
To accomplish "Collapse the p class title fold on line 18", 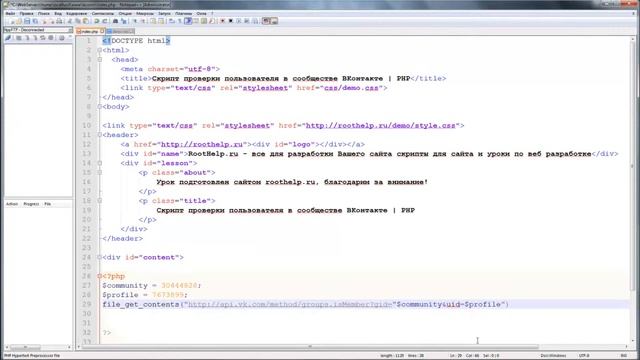I will click(100, 200).
